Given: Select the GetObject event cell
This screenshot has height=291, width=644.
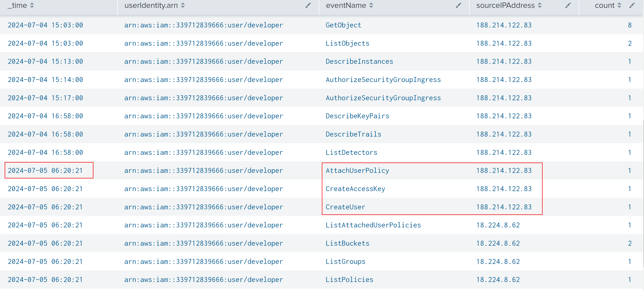Looking at the screenshot, I should tap(343, 25).
